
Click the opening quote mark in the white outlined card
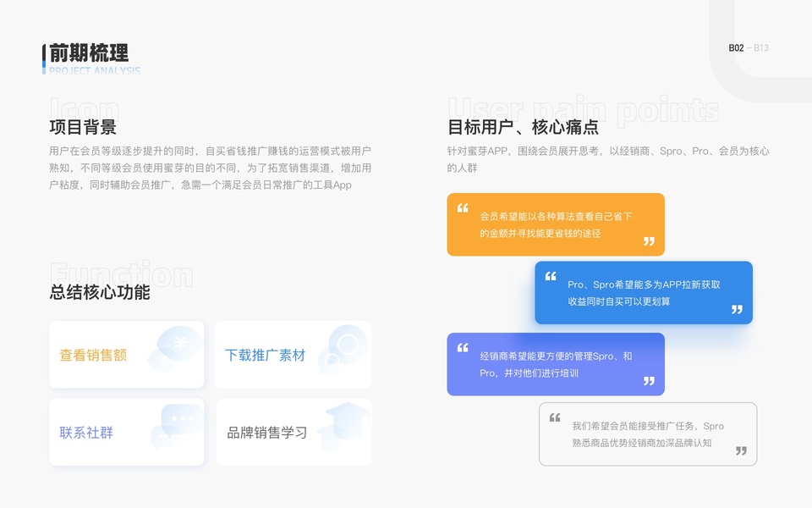pos(555,417)
